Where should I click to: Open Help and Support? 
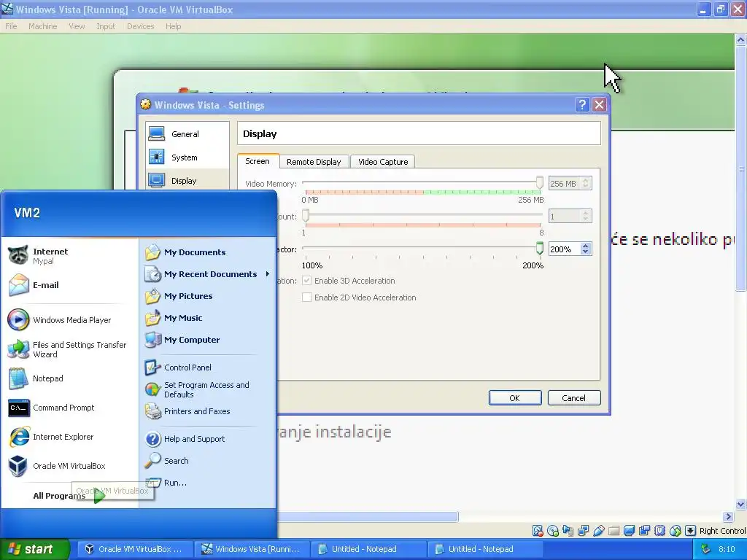click(208, 438)
